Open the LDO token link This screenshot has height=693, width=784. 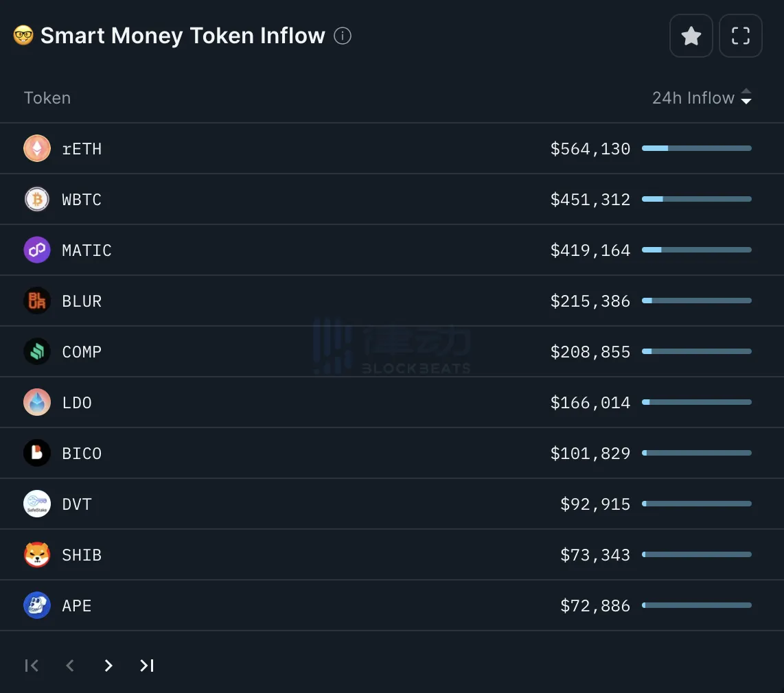(x=77, y=403)
